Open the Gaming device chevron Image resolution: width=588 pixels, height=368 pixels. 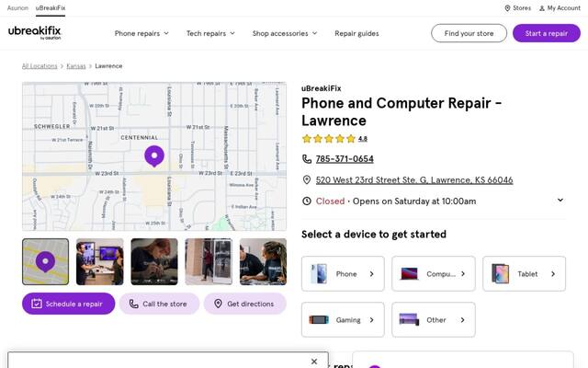pyautogui.click(x=371, y=320)
